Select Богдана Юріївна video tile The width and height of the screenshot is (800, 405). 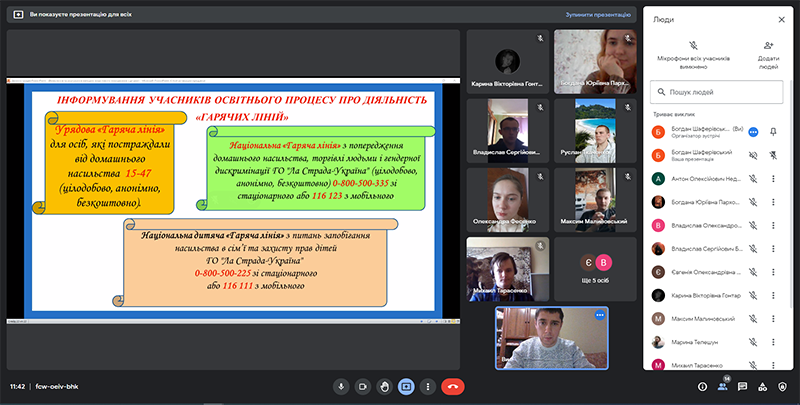(x=595, y=62)
